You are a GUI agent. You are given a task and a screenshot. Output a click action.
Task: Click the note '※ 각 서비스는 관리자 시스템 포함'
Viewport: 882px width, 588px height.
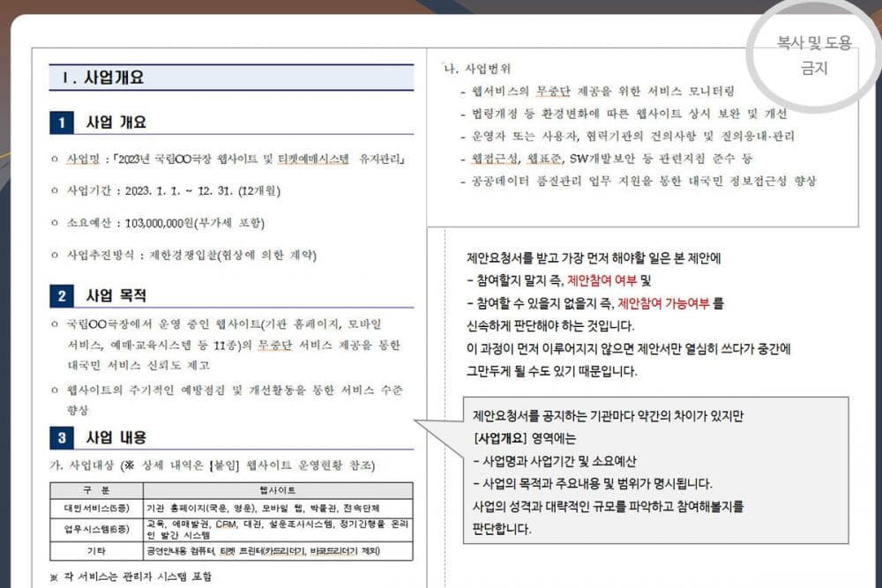(131, 577)
